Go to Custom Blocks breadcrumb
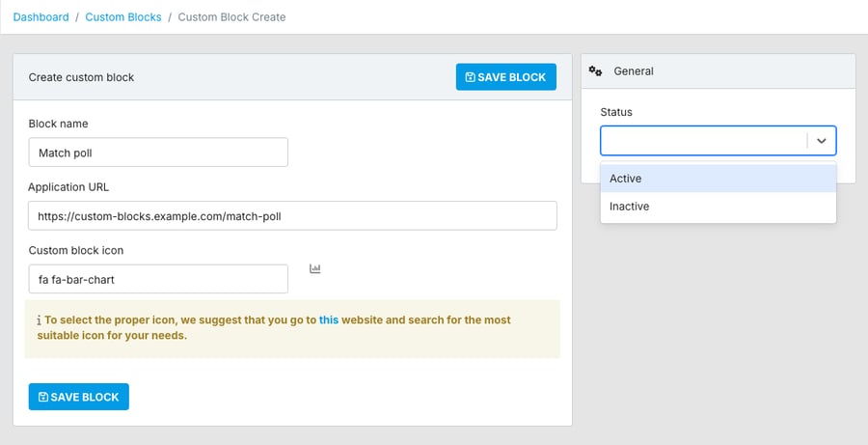Viewport: 868px width, 445px height. (123, 17)
